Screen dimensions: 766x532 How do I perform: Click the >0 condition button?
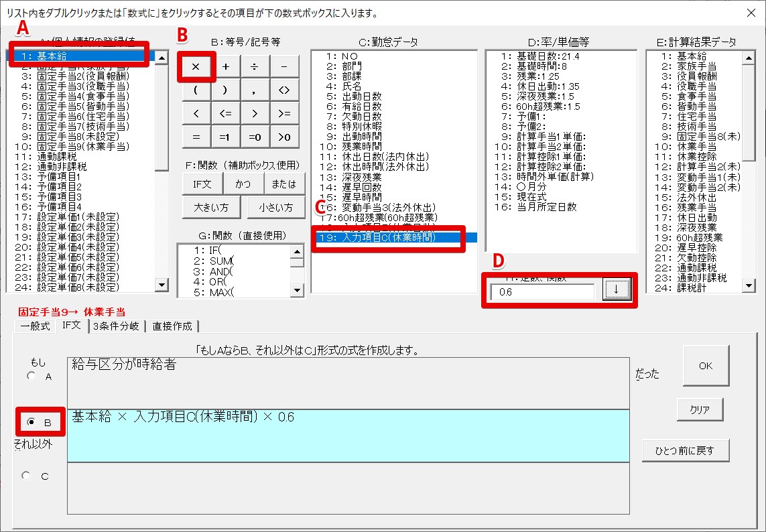coord(284,137)
